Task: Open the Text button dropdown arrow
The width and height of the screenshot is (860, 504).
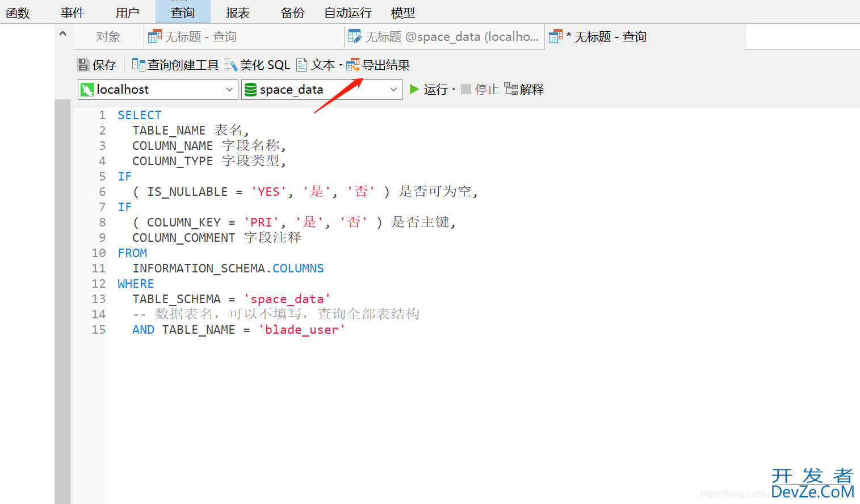Action: click(x=341, y=65)
